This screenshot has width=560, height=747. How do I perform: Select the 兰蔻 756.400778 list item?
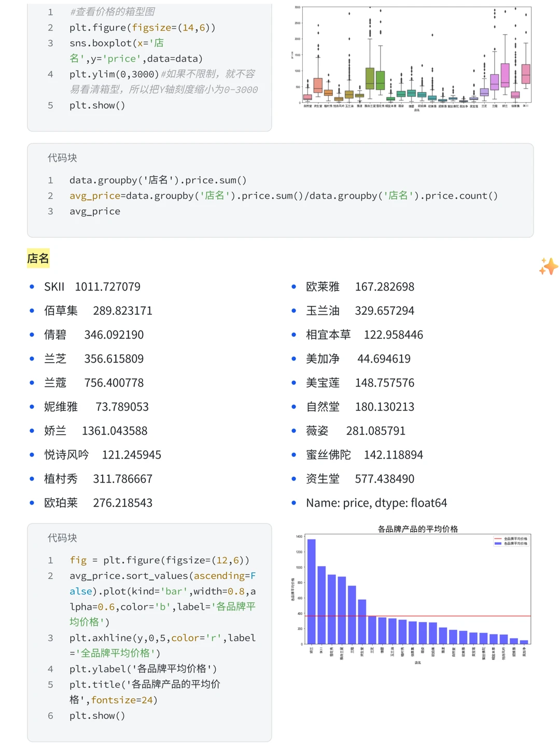pos(94,383)
